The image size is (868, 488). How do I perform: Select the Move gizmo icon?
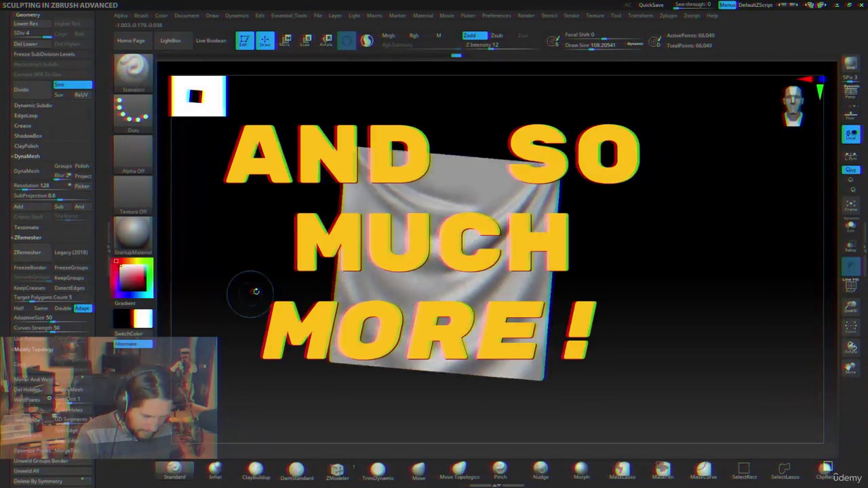[286, 41]
